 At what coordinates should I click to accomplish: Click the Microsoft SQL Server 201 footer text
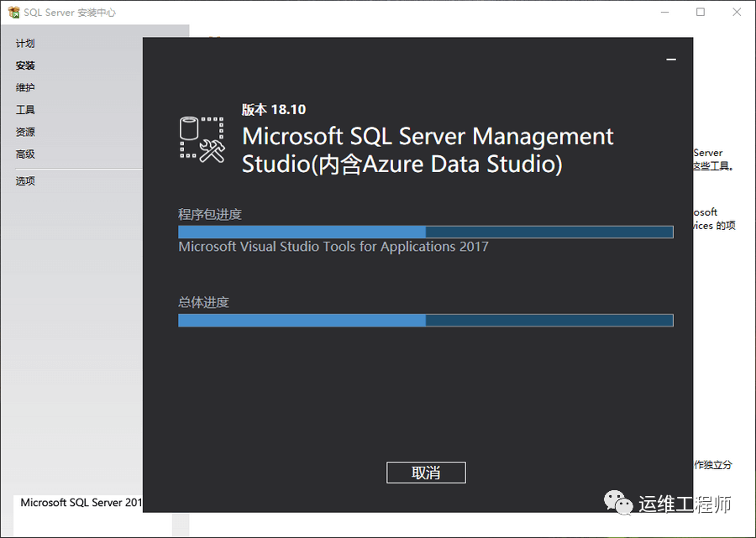pos(81,503)
